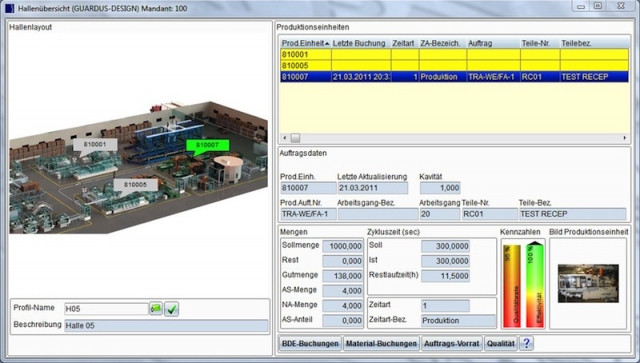Click scroll right arrow of table
Viewport: 640px width, 363px height.
click(x=624, y=138)
